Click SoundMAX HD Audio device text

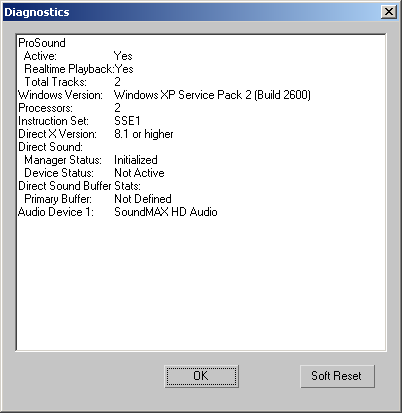click(x=166, y=212)
